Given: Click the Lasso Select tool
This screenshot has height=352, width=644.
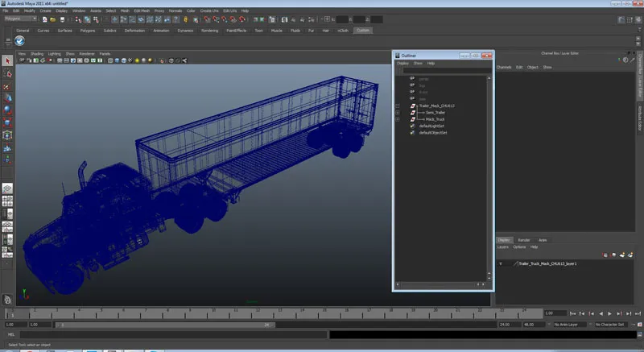Looking at the screenshot, I should (7, 73).
